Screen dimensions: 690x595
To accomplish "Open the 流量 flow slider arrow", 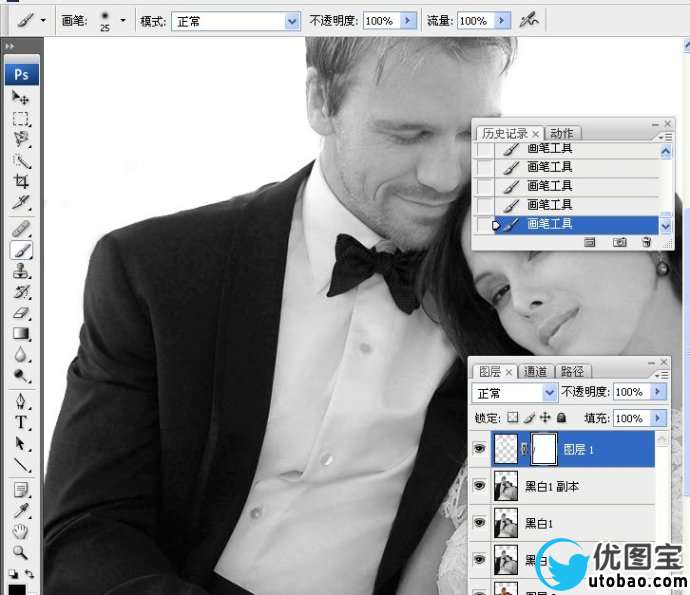I will coord(502,20).
